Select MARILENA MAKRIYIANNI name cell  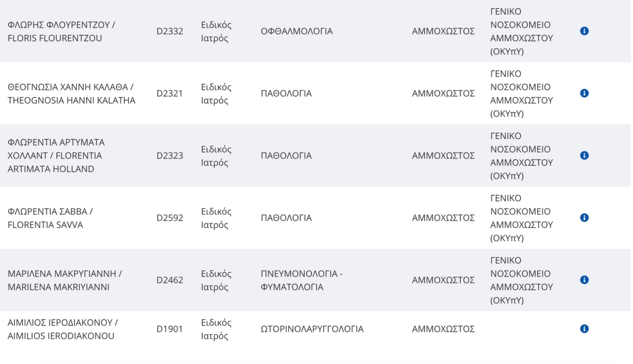[x=65, y=280]
